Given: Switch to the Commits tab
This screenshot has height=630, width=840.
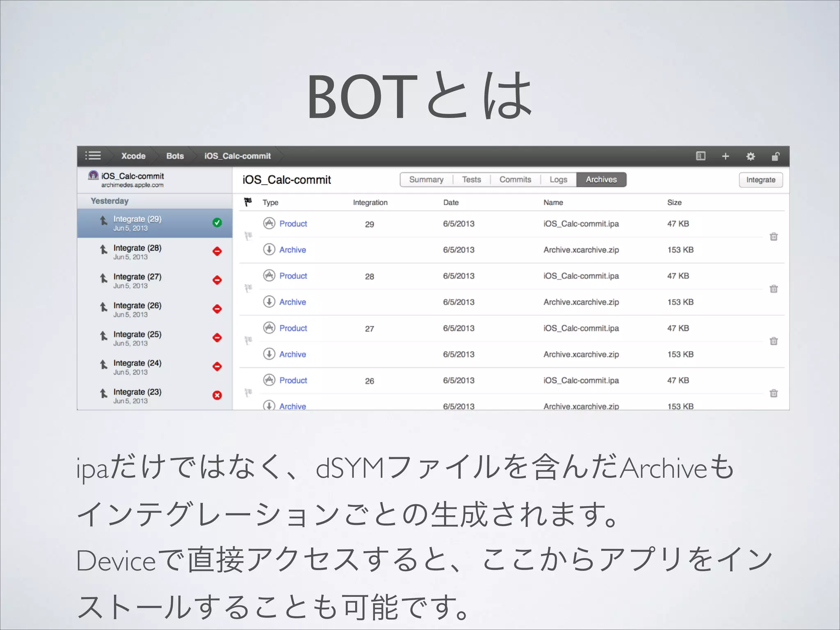Looking at the screenshot, I should 515,180.
